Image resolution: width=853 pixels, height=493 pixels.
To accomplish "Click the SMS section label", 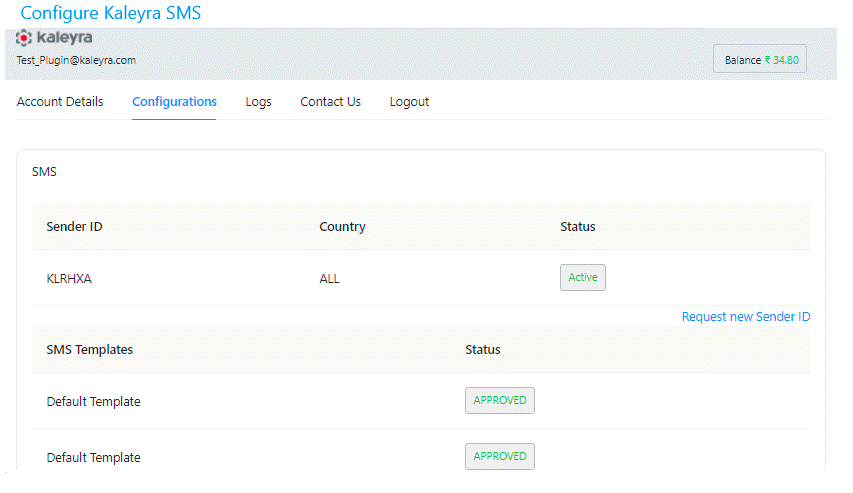I will pos(44,172).
